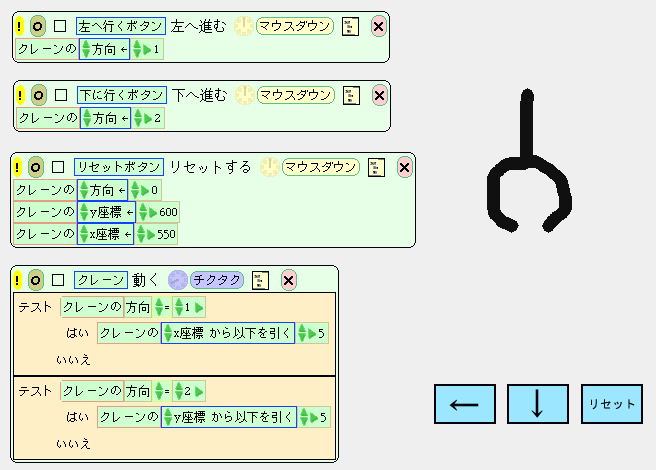
Task: Click the left arrow button
Action: (x=464, y=404)
